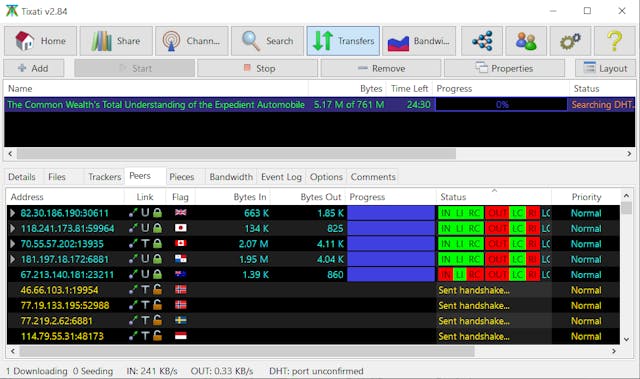Switch to the Comments tab
Screen dimensions: 640x379
[x=373, y=177]
